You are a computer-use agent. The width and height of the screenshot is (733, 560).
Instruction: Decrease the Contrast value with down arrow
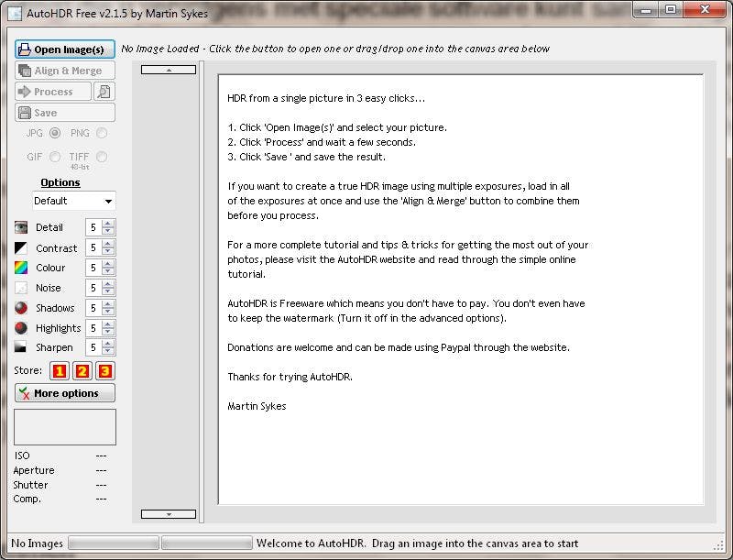(108, 251)
